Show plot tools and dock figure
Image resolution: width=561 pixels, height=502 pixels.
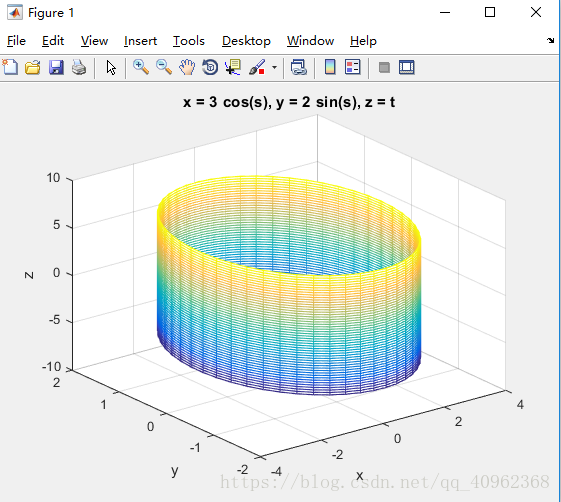pos(407,67)
